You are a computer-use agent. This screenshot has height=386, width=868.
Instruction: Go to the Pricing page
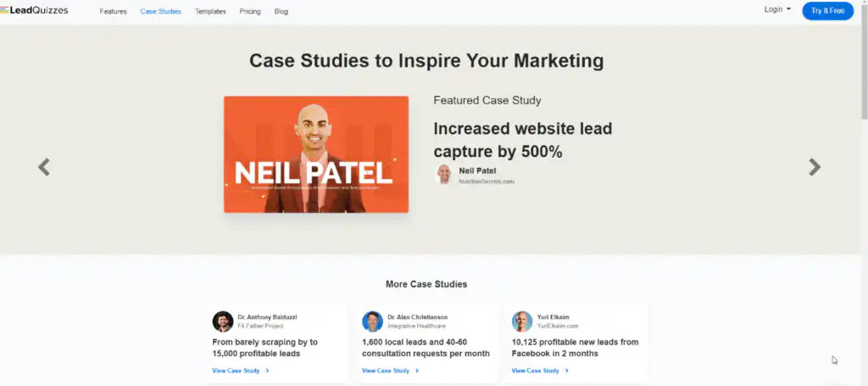[250, 12]
